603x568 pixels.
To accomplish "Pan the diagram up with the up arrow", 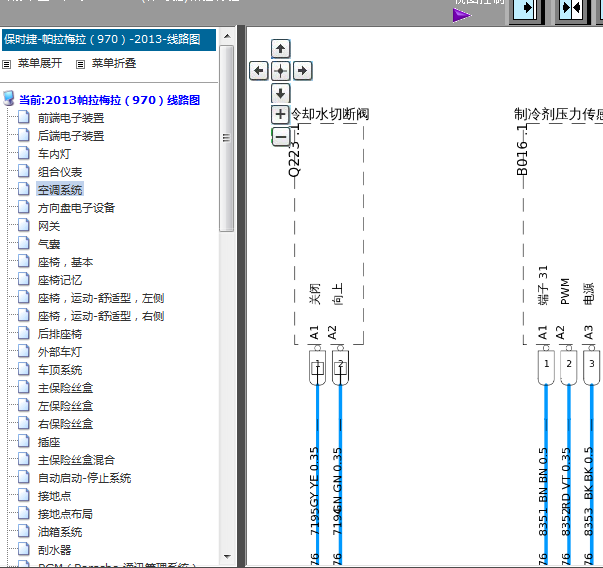I will [x=281, y=49].
